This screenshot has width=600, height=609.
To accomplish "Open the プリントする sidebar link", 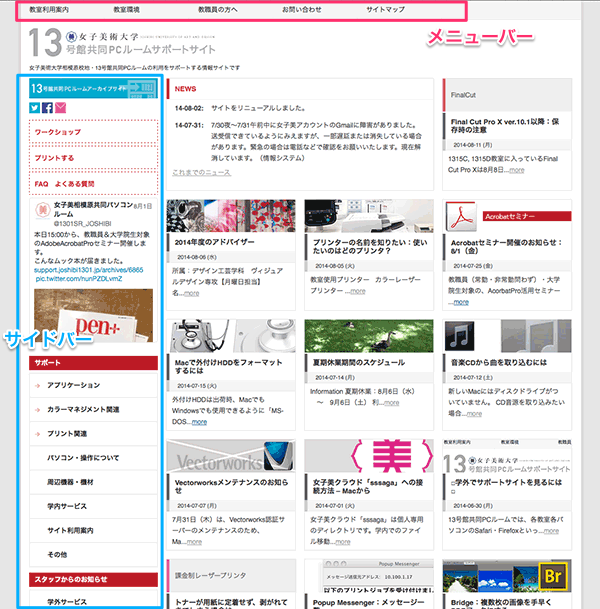I will coord(94,158).
